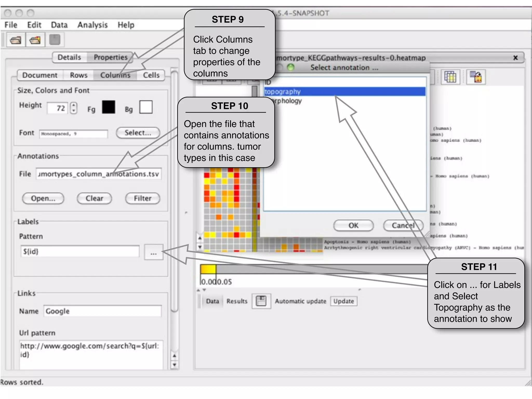Click the yellow color scale bar

pos(208,269)
